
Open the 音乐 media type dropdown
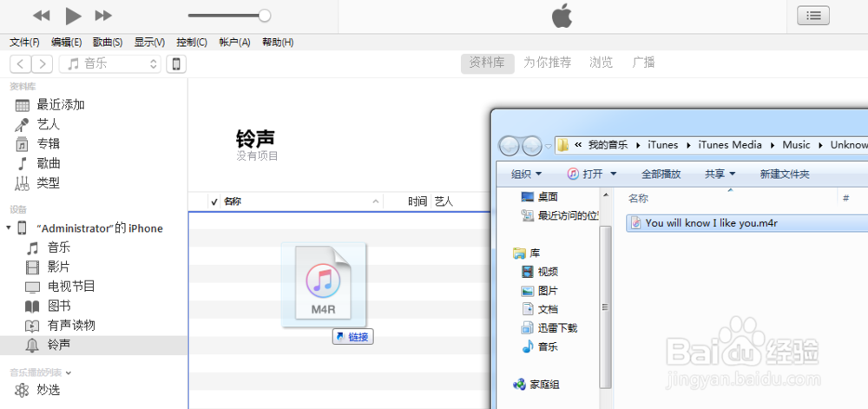point(109,63)
